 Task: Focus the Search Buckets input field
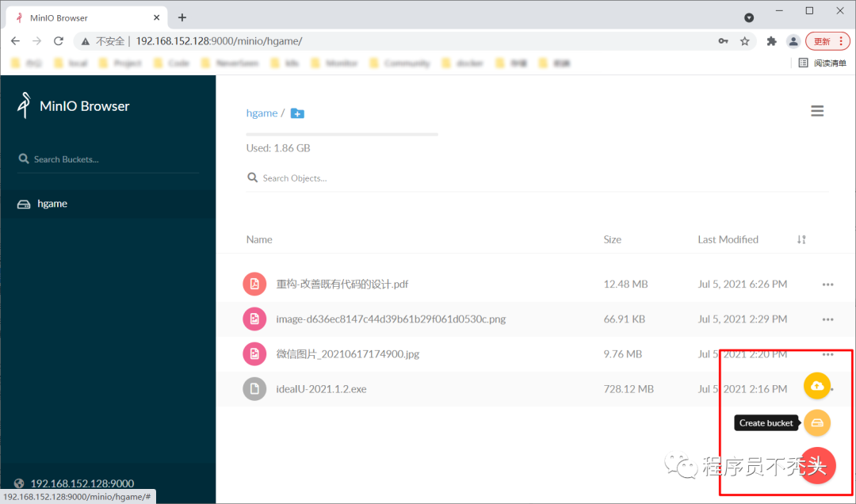click(x=108, y=159)
